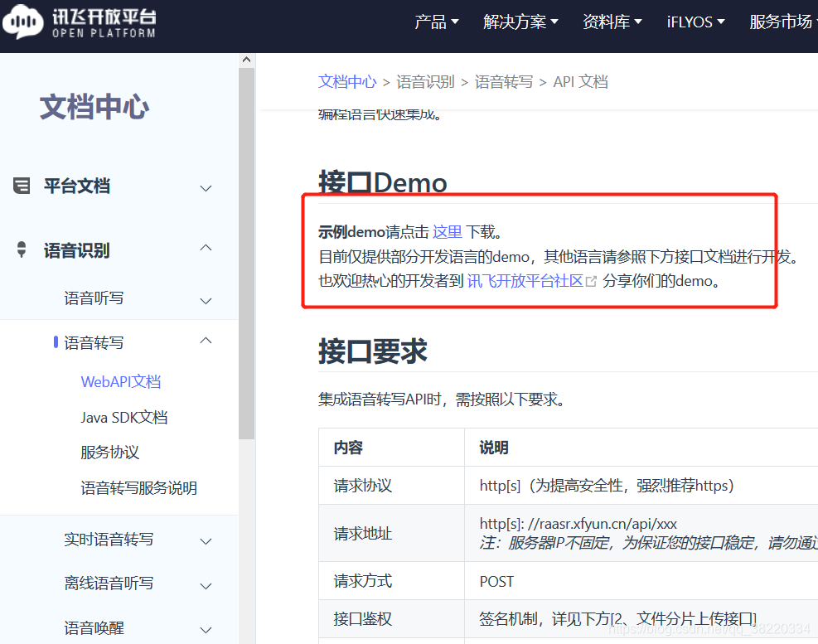Click the 这里 demo download link
Screen dimensions: 818x644
pyautogui.click(x=448, y=232)
